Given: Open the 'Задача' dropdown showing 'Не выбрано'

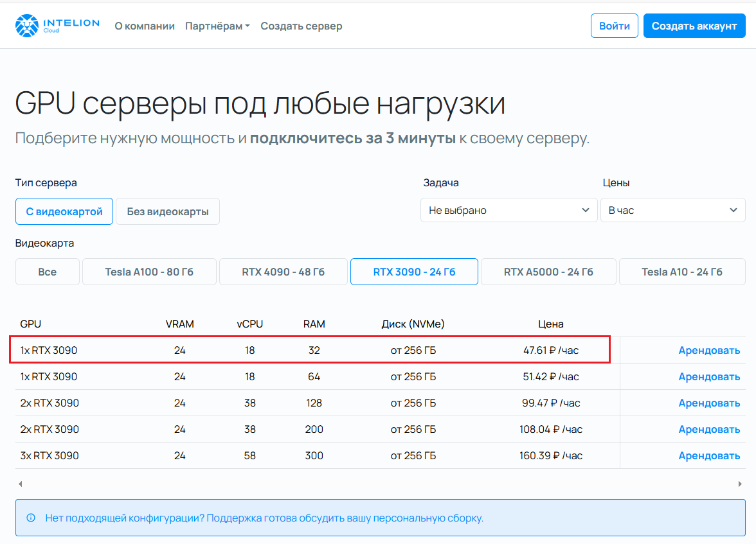Looking at the screenshot, I should [509, 210].
